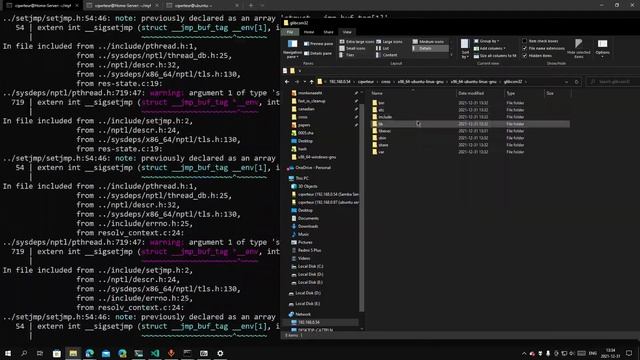
Task: Sort by Size column header
Action: 558,93
